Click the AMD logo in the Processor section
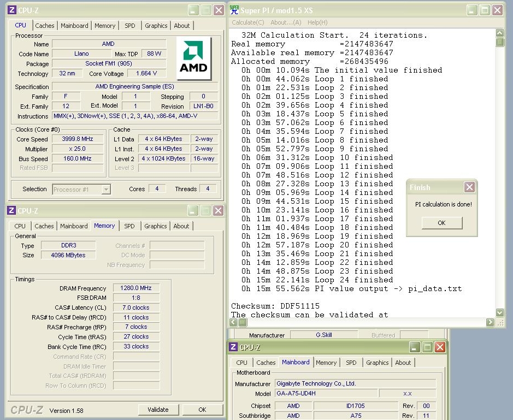The image size is (513, 420). pyautogui.click(x=194, y=58)
